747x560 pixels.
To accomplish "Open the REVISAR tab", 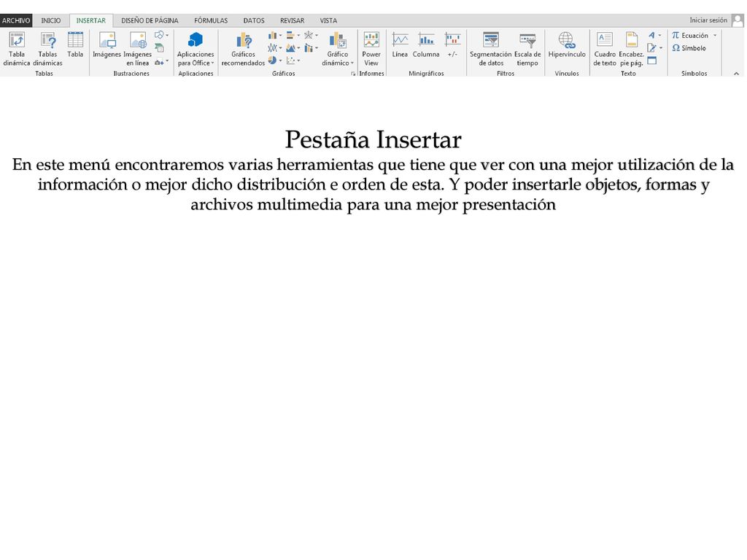I will pyautogui.click(x=292, y=20).
